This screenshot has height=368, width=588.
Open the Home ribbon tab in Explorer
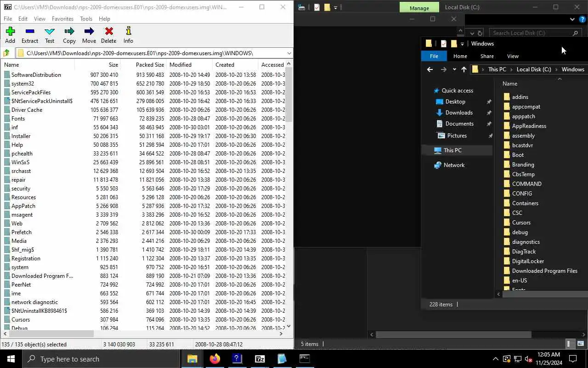[x=460, y=56]
